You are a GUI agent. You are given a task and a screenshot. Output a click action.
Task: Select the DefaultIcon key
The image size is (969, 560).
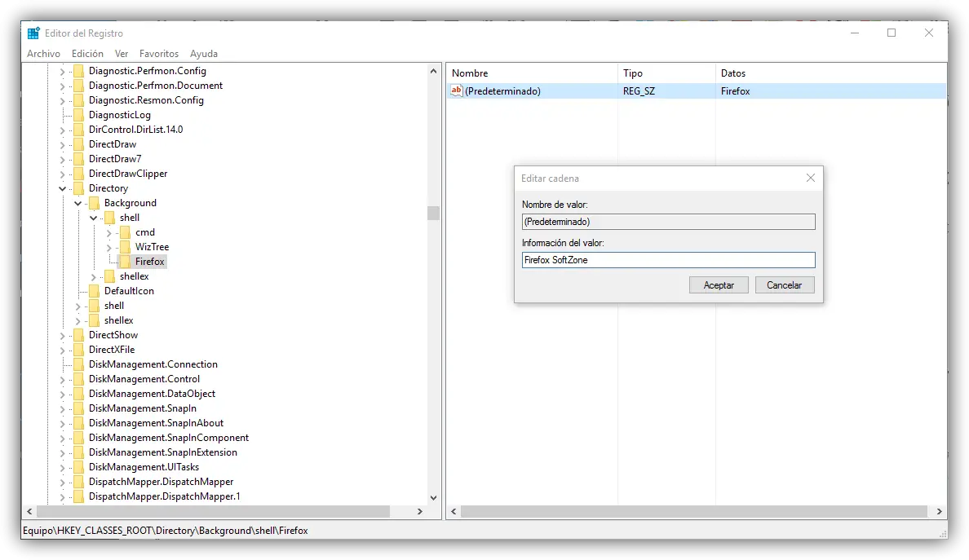pos(129,291)
